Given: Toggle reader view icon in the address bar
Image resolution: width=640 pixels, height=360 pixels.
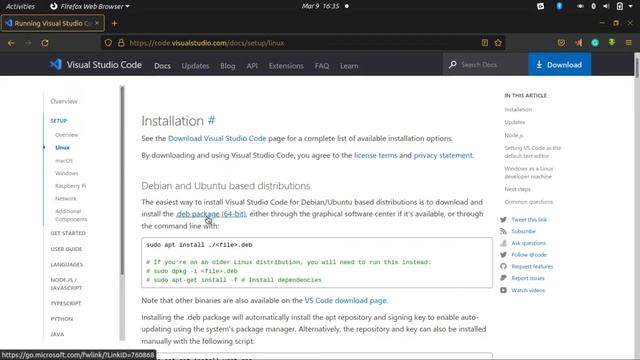Looking at the screenshot, I should pyautogui.click(x=484, y=43).
